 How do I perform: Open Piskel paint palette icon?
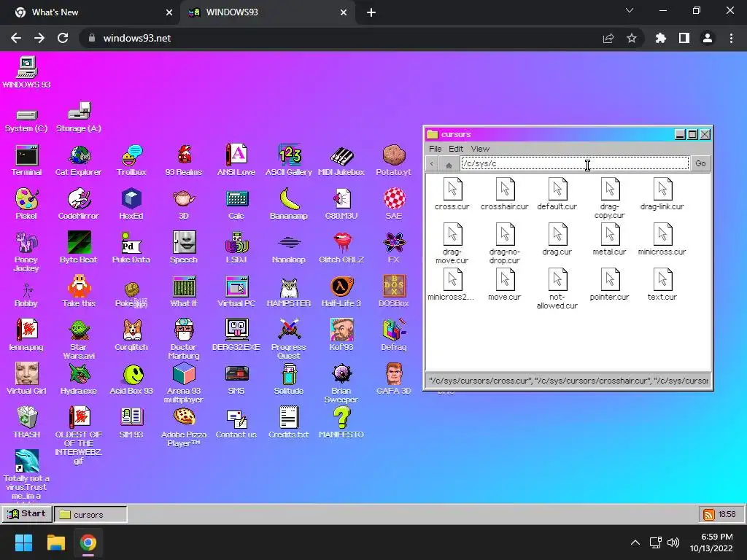click(27, 204)
